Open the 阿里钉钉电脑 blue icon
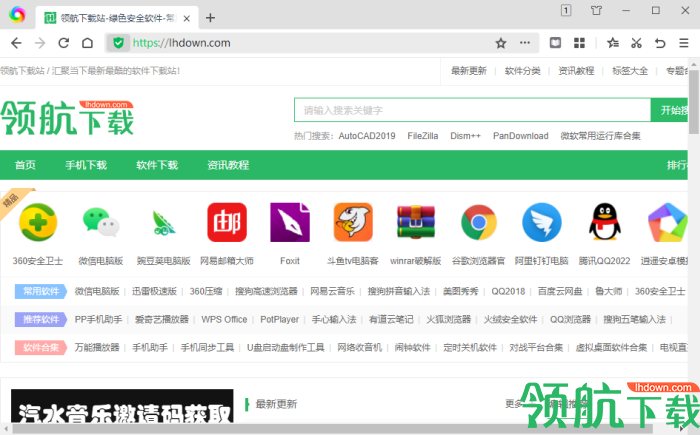Image resolution: width=700 pixels, height=435 pixels. pos(542,222)
